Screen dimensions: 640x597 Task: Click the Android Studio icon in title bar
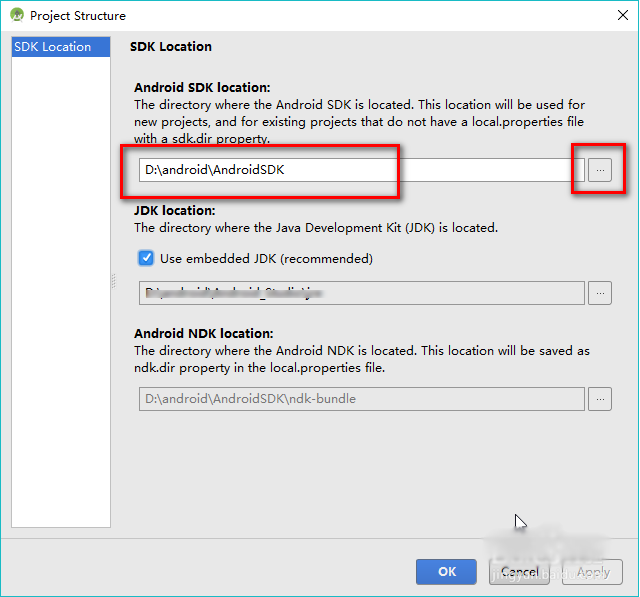16,16
